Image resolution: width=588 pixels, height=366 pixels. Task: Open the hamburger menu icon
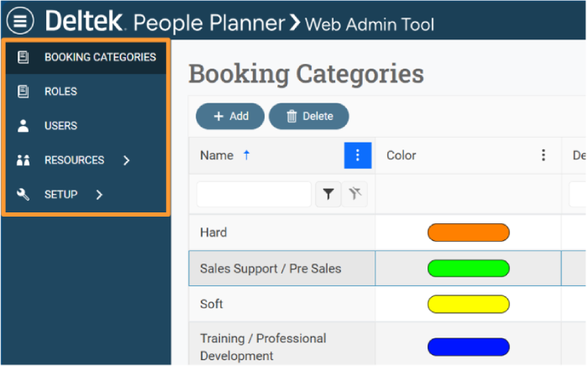[20, 21]
